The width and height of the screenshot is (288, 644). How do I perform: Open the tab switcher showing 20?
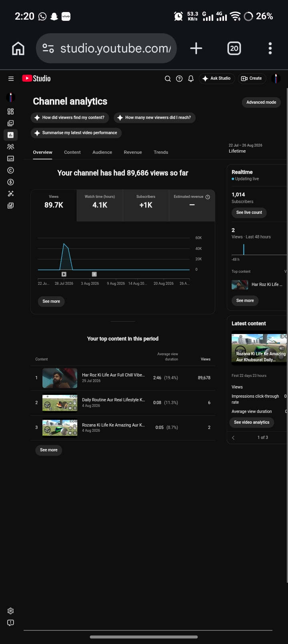tap(234, 48)
